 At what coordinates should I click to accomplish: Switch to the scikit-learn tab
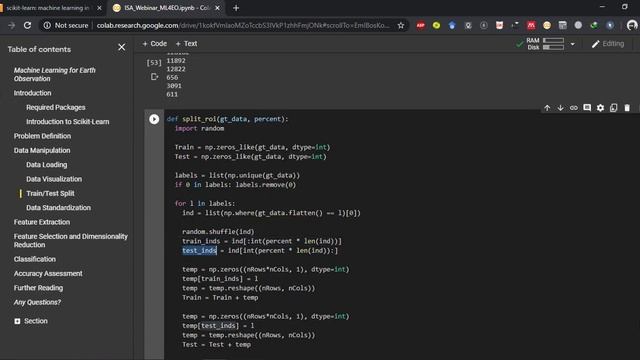(47, 8)
